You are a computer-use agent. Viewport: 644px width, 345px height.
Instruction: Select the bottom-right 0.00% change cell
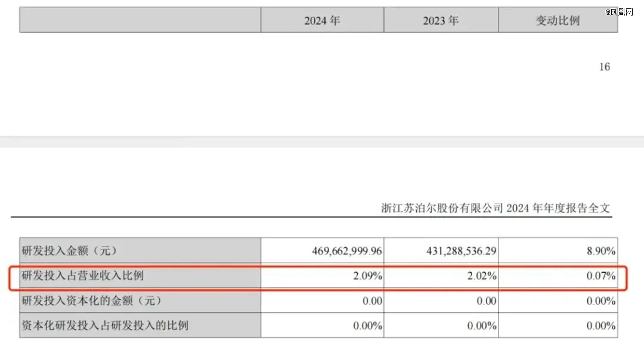tap(600, 326)
